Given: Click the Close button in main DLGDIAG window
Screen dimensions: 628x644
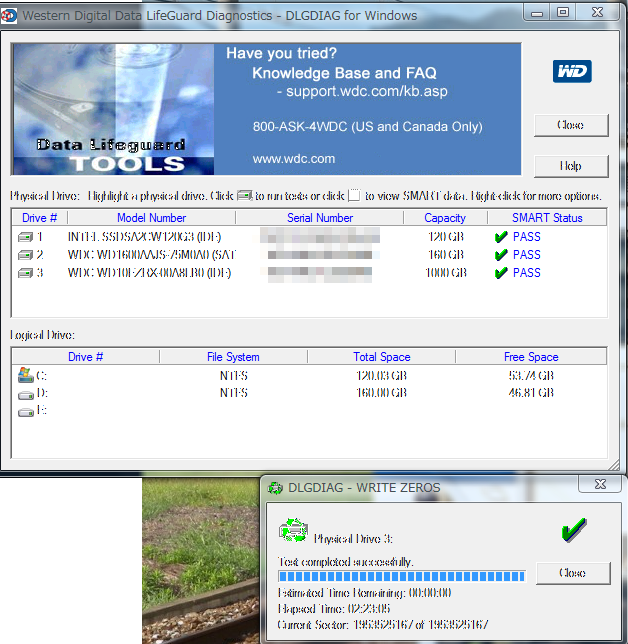Looking at the screenshot, I should pyautogui.click(x=571, y=125).
